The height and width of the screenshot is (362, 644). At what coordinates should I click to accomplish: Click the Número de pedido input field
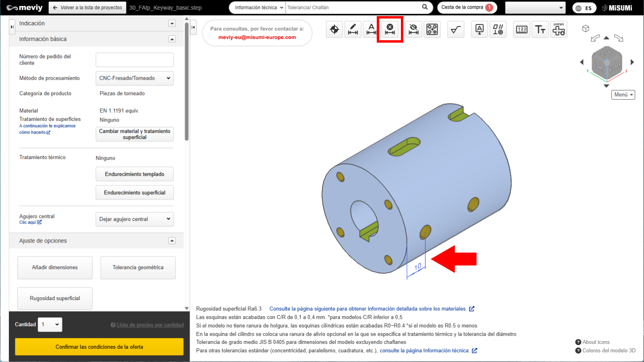(134, 60)
